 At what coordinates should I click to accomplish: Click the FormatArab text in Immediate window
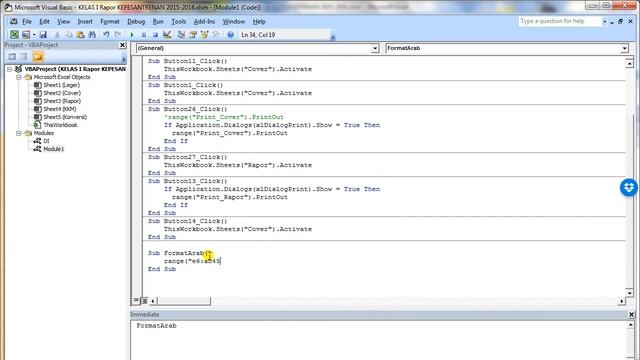[156, 326]
